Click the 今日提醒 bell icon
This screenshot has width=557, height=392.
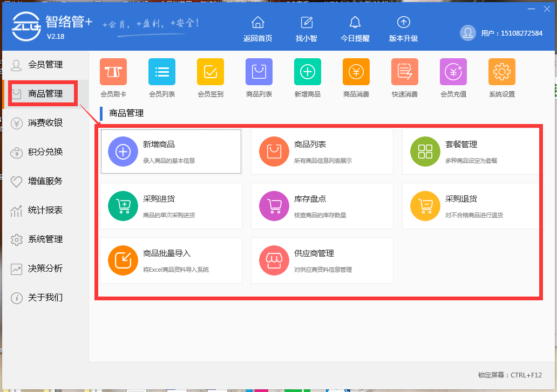355,27
